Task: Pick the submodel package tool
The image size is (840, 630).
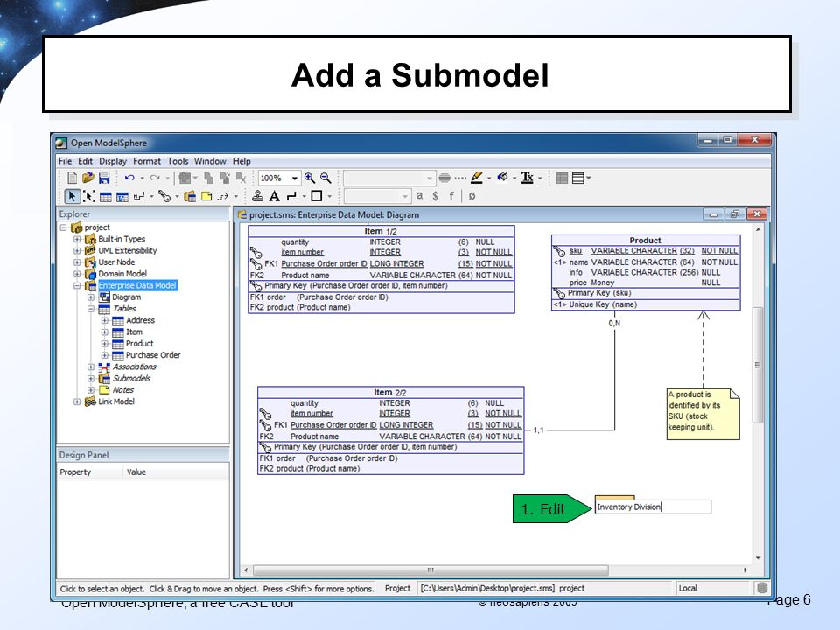Action: [190, 197]
